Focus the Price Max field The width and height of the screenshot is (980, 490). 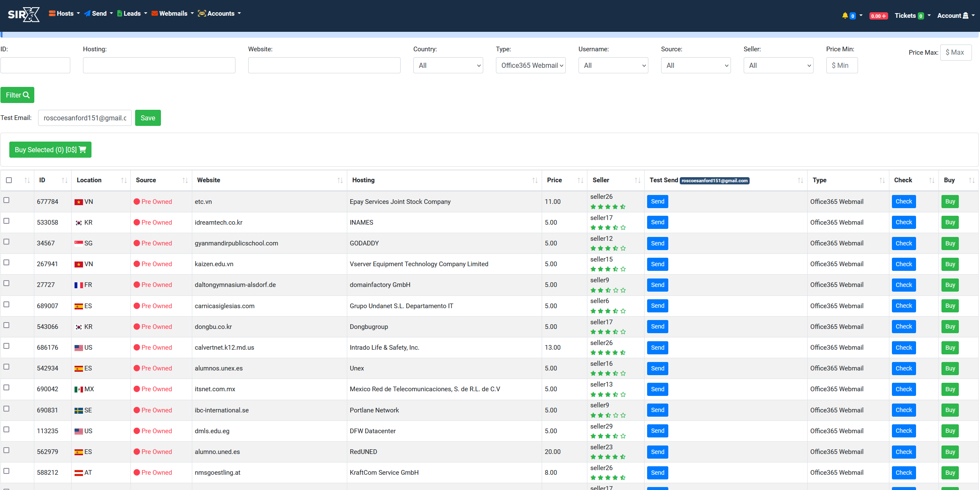pyautogui.click(x=956, y=53)
